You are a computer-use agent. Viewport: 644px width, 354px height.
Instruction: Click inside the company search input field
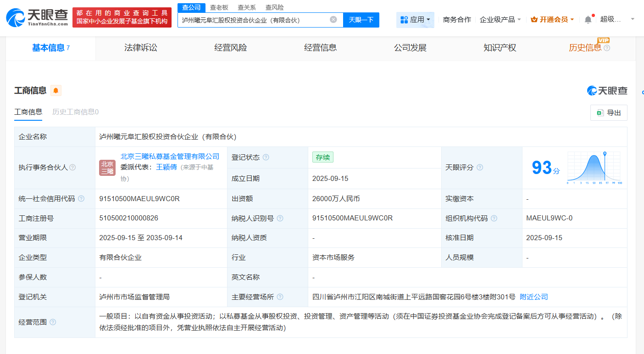pyautogui.click(x=257, y=20)
